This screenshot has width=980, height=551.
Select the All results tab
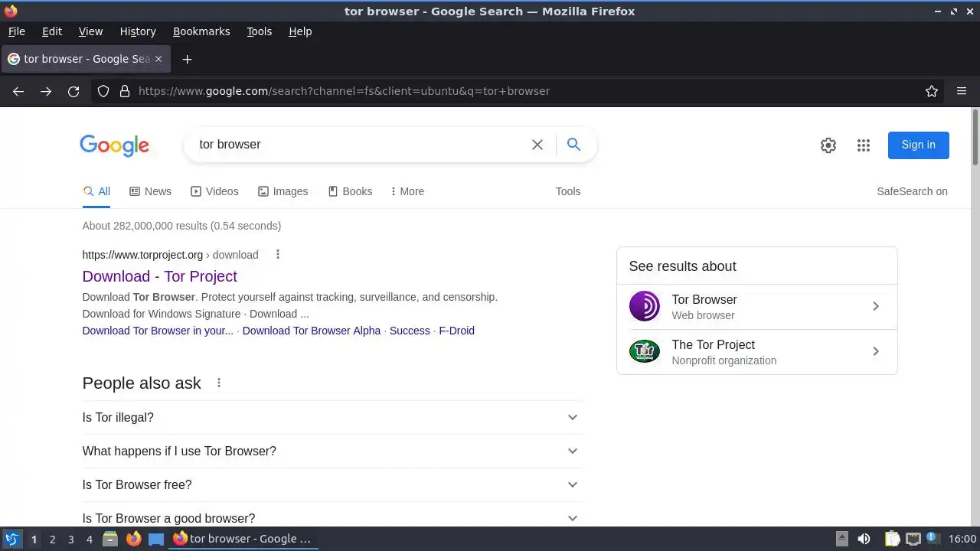pos(96,191)
